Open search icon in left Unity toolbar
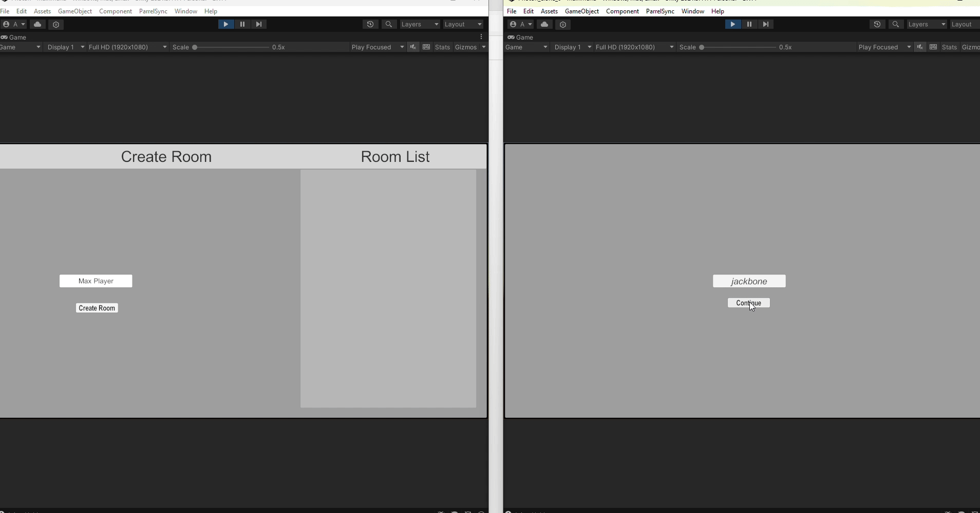 click(389, 24)
